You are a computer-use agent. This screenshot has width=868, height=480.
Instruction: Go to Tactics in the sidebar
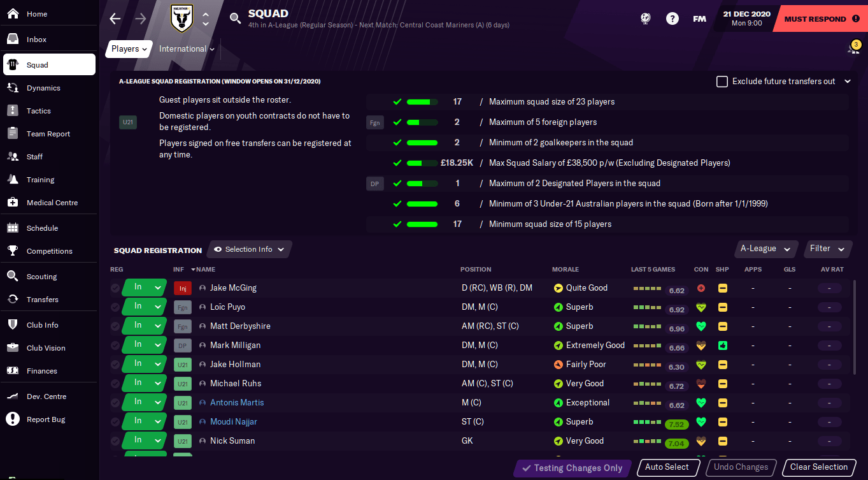39,111
